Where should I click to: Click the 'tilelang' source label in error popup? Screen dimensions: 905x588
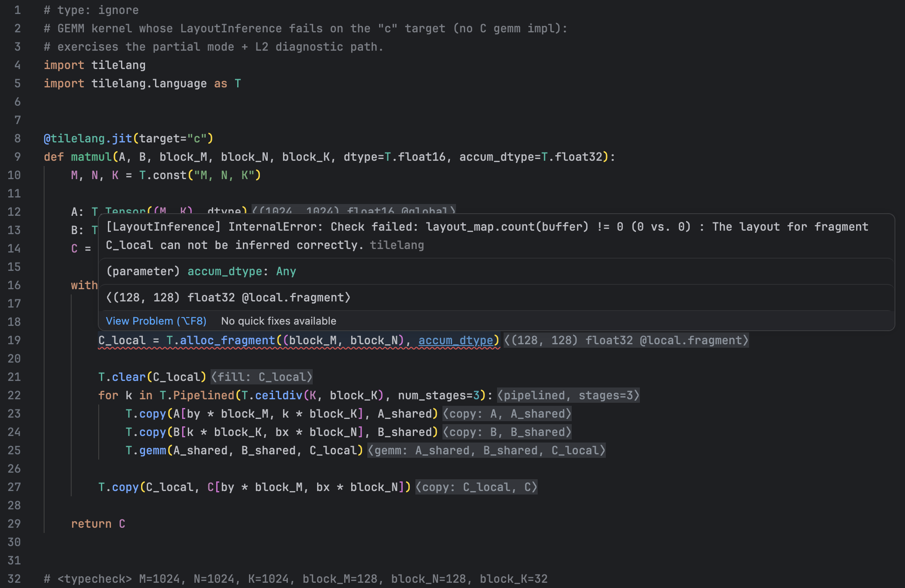click(x=397, y=245)
